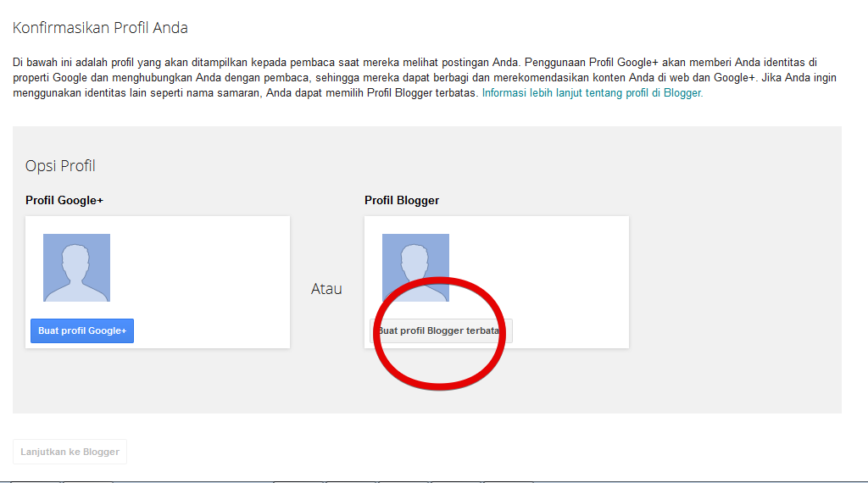Click the Profil Blogger label

(402, 200)
